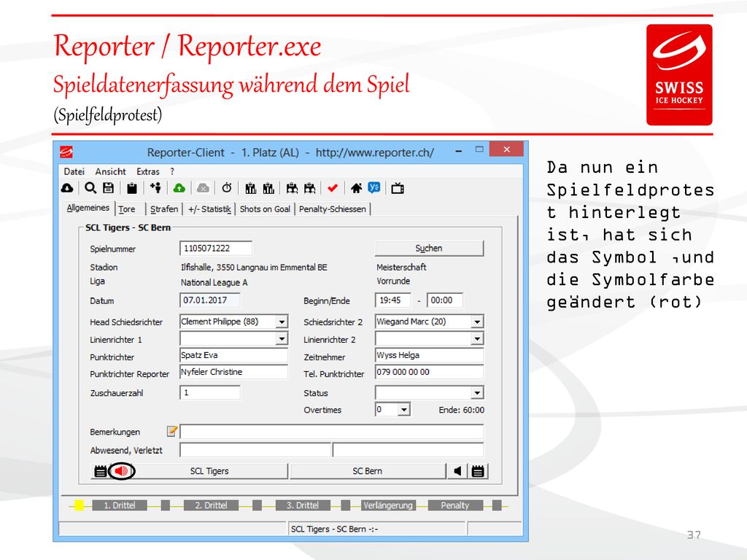Open the Datei menu

click(x=74, y=171)
